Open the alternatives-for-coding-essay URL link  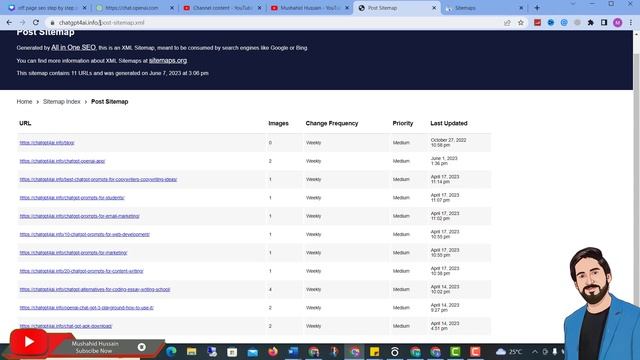[x=95, y=289]
